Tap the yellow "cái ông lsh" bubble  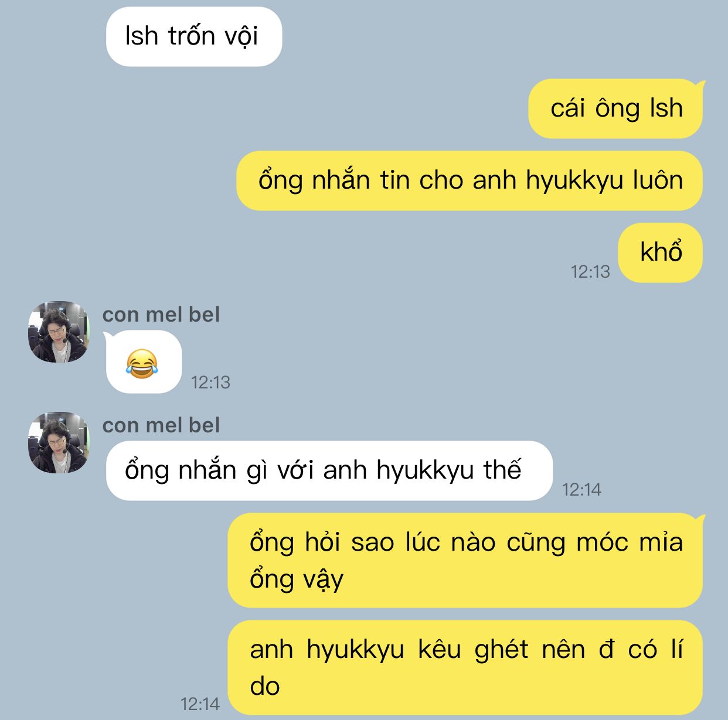pyautogui.click(x=615, y=108)
